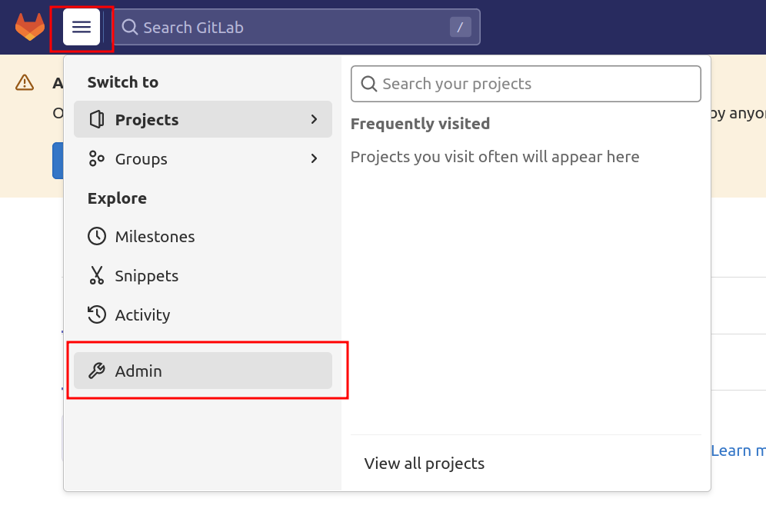Viewport: 766px width, 532px height.
Task: Follow the Learn more link
Action: click(738, 451)
